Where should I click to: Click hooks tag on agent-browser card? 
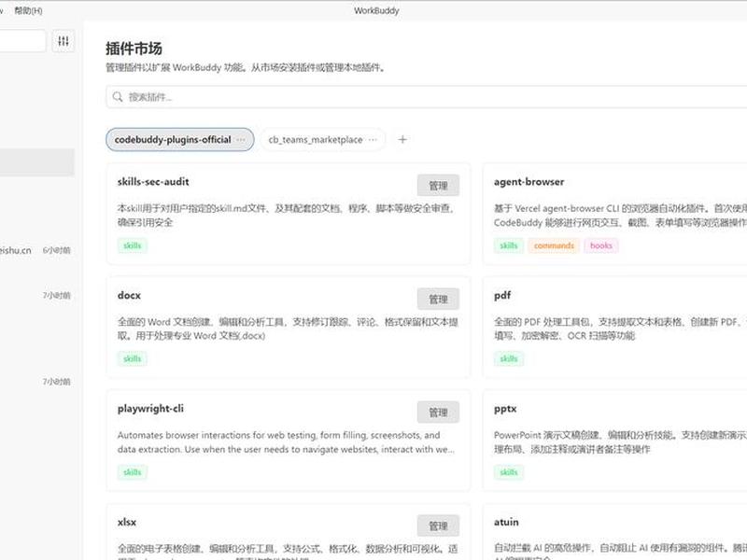coord(601,245)
